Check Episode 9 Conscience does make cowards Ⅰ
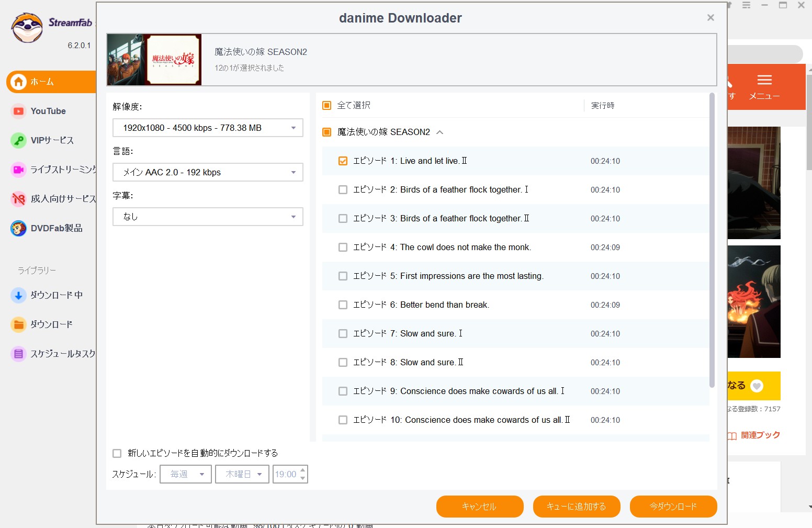Image resolution: width=812 pixels, height=528 pixels. click(x=343, y=391)
